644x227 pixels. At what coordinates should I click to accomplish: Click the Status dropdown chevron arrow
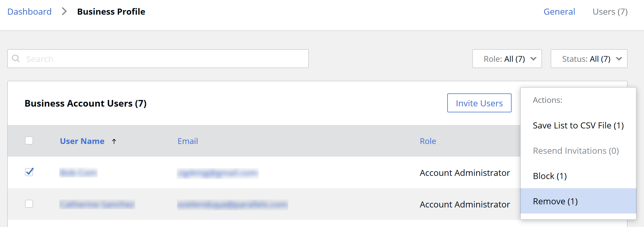point(619,59)
